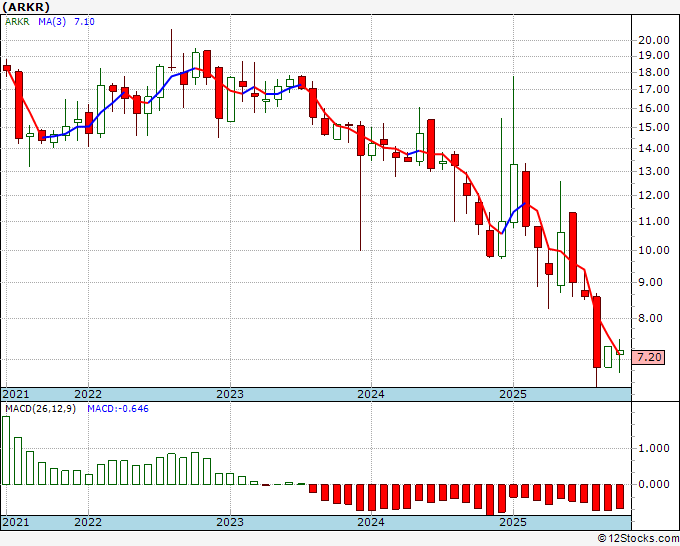Select the 14.00 price axis label

point(654,148)
